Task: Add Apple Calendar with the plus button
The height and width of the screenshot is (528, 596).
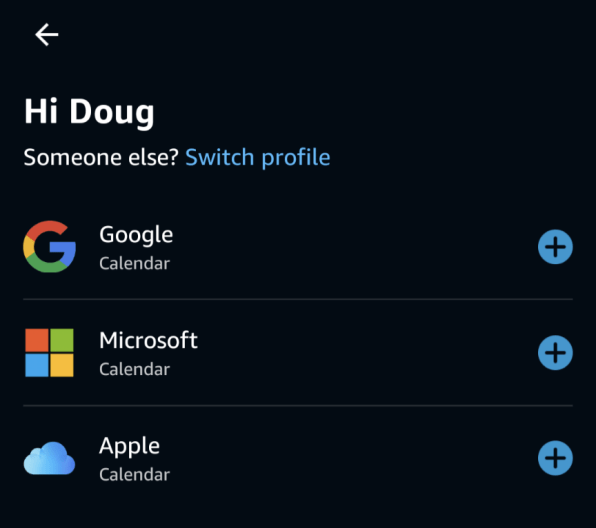Action: [555, 458]
